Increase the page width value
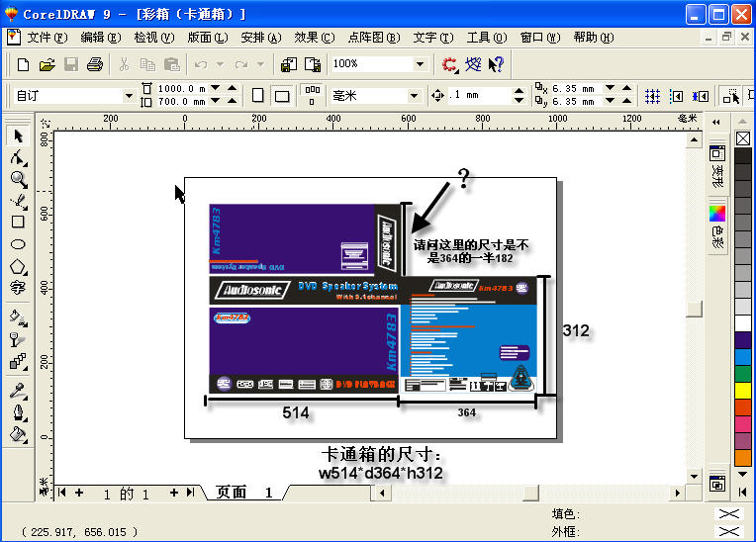The image size is (756, 542). 232,88
